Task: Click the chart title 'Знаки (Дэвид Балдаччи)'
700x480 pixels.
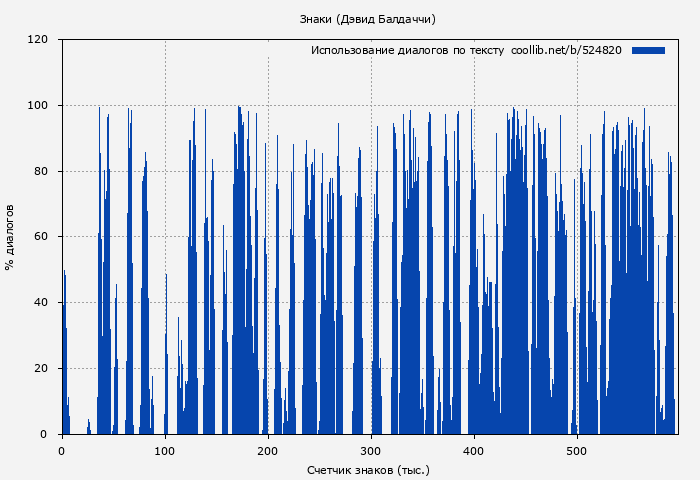Action: 367,19
